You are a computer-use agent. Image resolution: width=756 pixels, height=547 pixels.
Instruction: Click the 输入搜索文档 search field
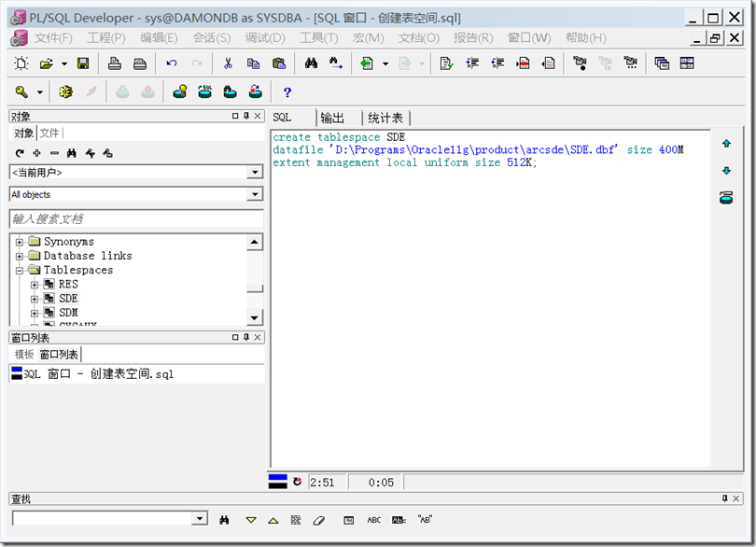136,218
